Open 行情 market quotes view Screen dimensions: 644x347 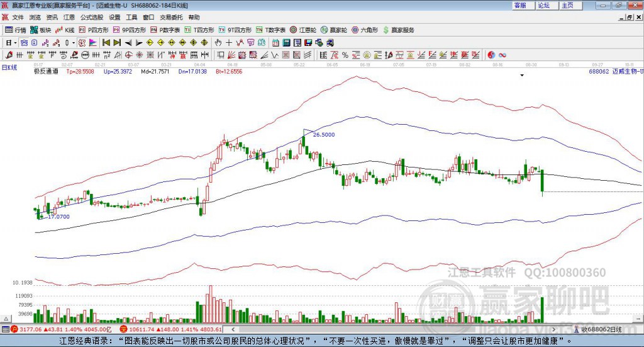[x=16, y=30]
